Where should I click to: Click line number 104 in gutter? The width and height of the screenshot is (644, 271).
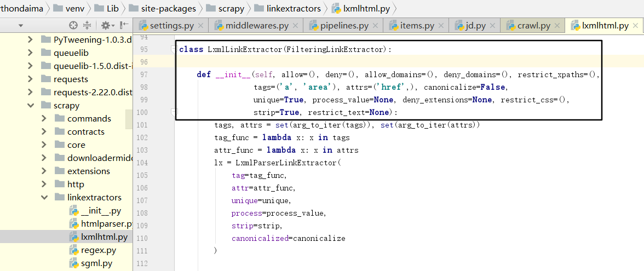coord(141,163)
